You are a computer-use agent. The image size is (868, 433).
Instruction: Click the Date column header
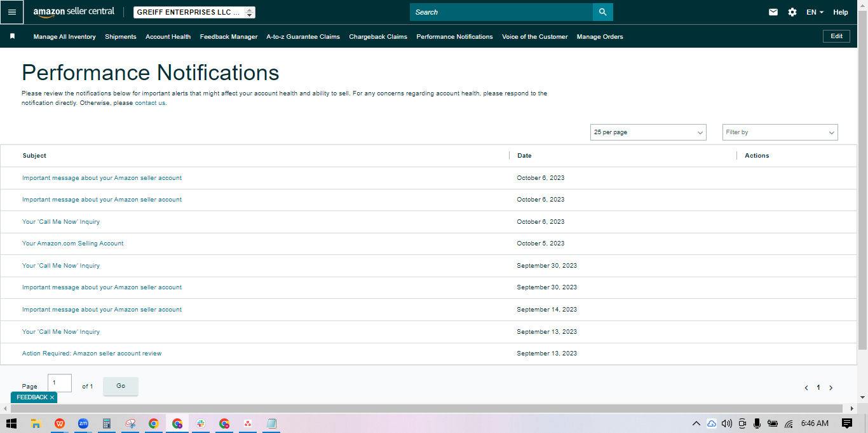point(524,156)
